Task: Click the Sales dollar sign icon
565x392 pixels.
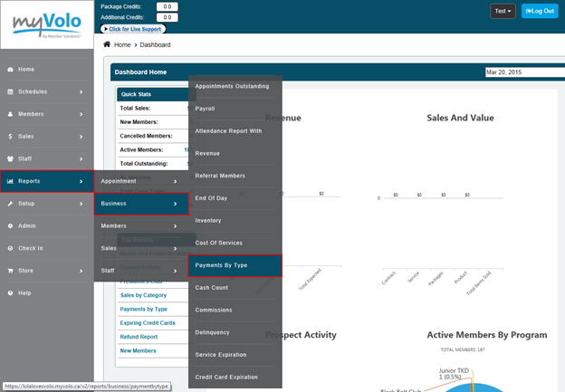Action: [10, 137]
